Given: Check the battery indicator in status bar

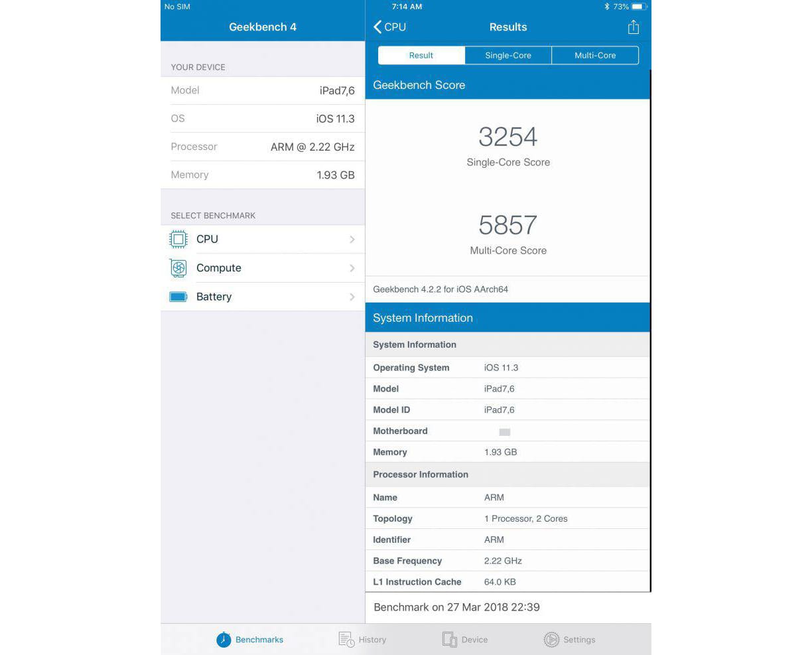Looking at the screenshot, I should pyautogui.click(x=639, y=7).
